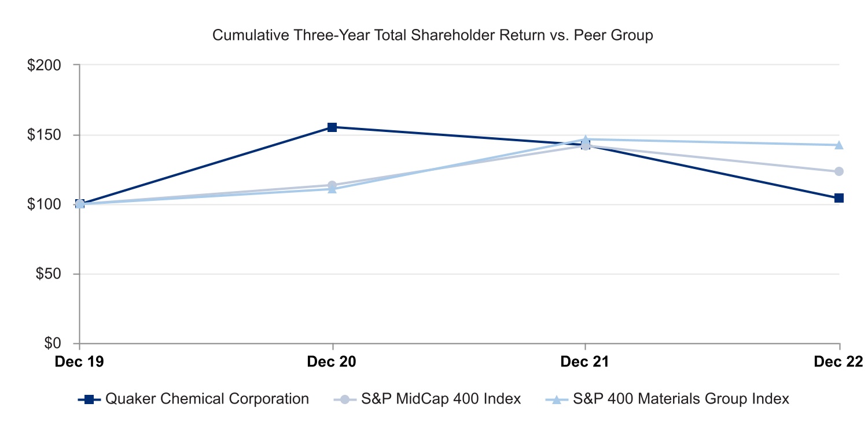This screenshot has width=868, height=440.
Task: Select the S&P MidCap 400 Dec 22 circle point
Action: (839, 171)
